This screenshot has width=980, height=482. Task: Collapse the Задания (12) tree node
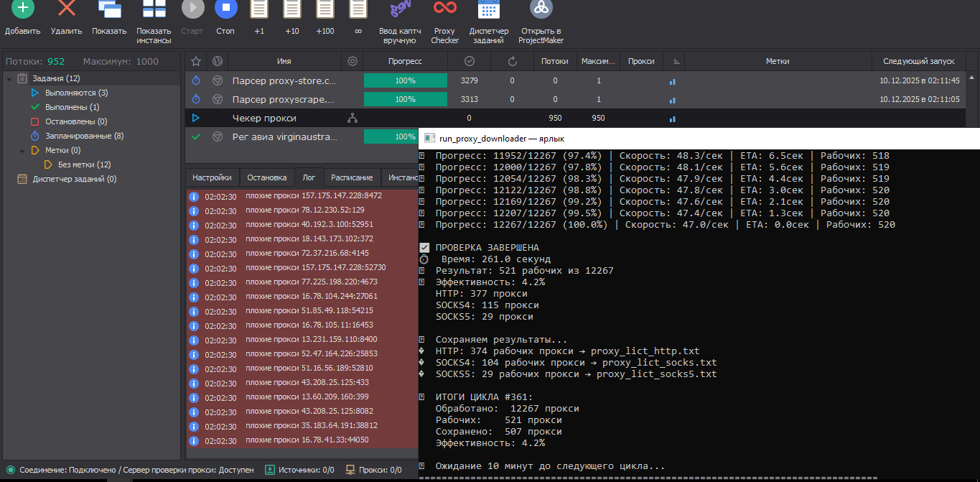(x=9, y=78)
